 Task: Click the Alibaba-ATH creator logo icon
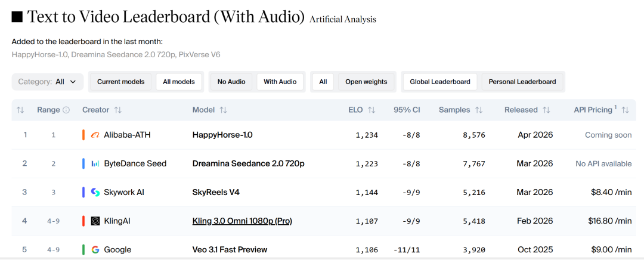coord(95,135)
